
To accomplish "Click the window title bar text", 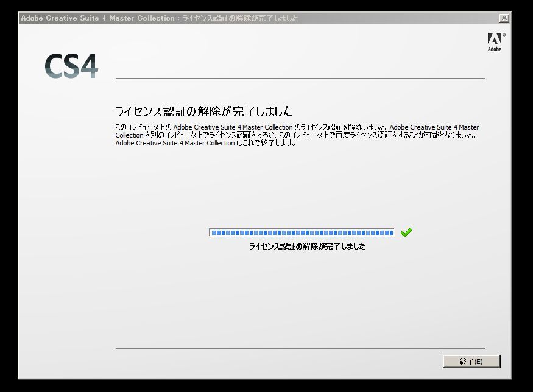I will point(160,18).
